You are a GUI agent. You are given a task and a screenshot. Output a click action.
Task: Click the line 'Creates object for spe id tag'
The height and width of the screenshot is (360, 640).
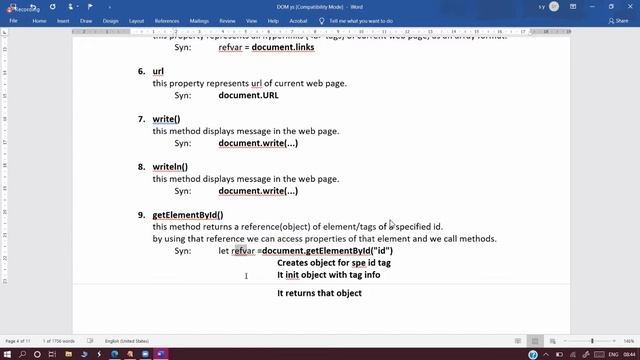pos(334,263)
